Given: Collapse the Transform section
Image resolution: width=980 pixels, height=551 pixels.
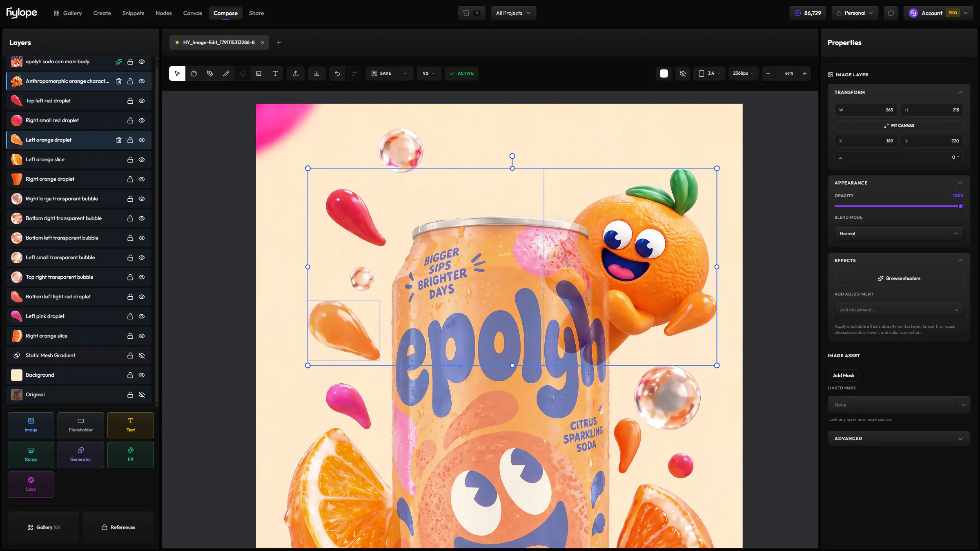Looking at the screenshot, I should (960, 92).
